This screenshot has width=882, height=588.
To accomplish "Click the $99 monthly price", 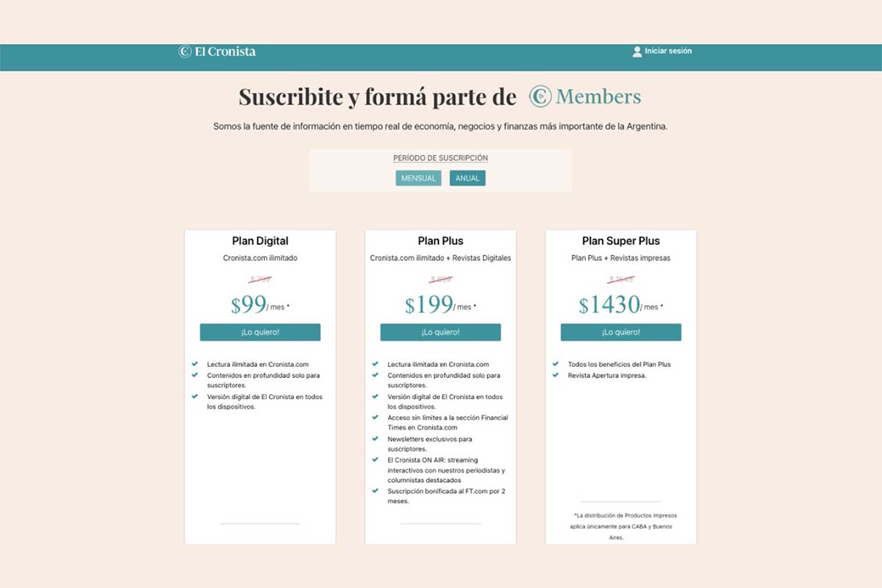I will tap(248, 305).
